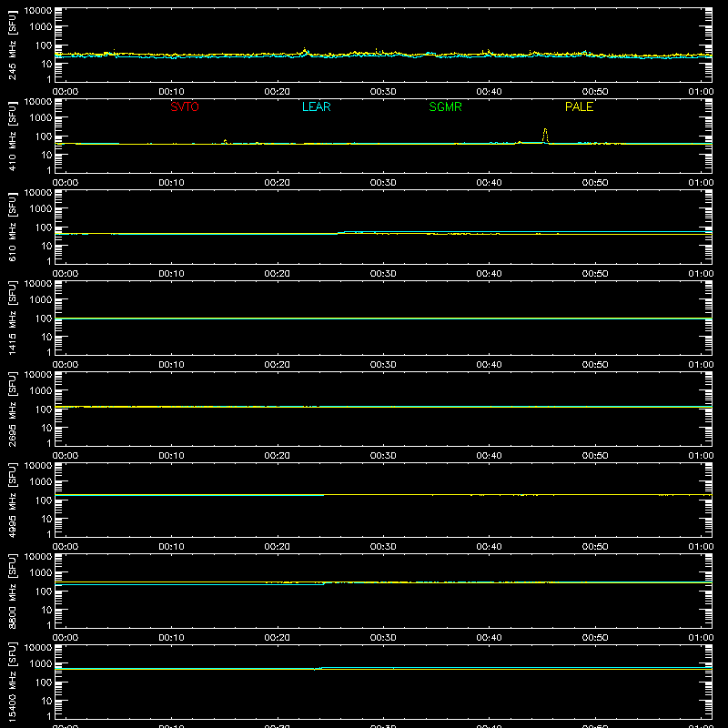Viewport: 728px width, 728px height.
Task: Click 00:00 time label below 610 MHz plot
Action: [66, 274]
